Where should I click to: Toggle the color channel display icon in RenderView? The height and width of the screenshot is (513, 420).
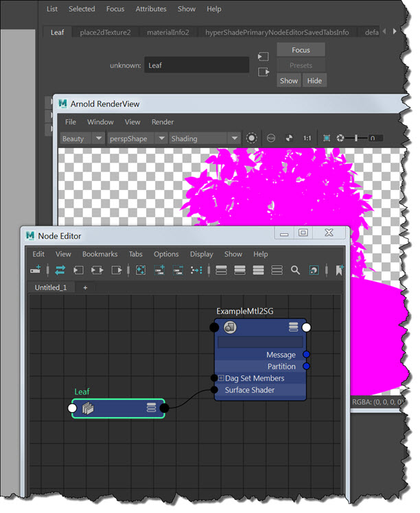[x=289, y=139]
